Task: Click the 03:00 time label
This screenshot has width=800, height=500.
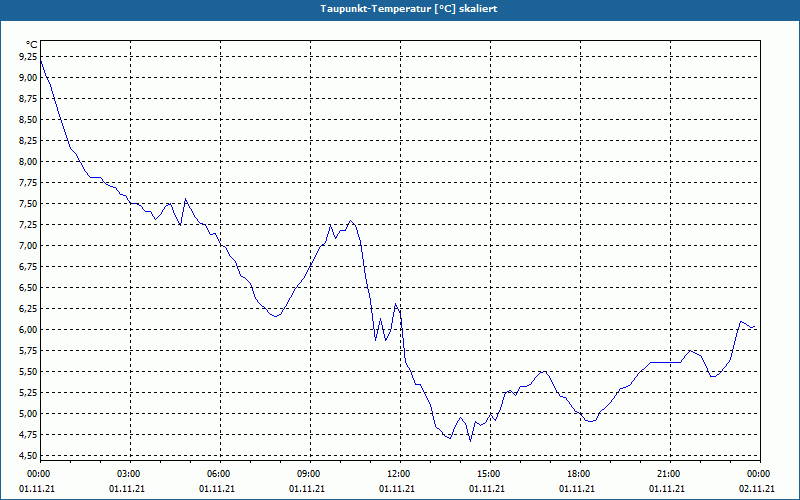Action: pyautogui.click(x=127, y=474)
